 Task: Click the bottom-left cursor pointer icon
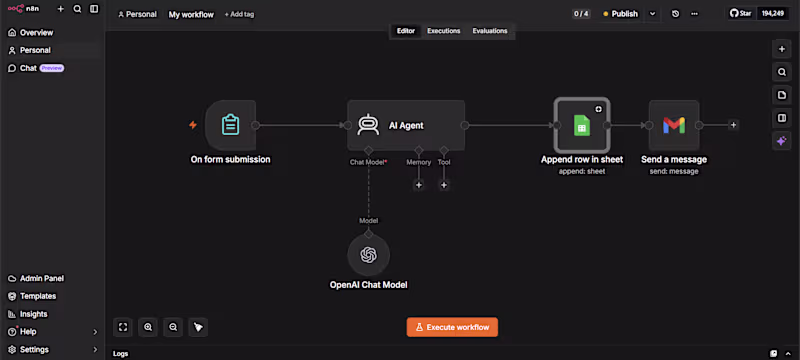(x=198, y=327)
